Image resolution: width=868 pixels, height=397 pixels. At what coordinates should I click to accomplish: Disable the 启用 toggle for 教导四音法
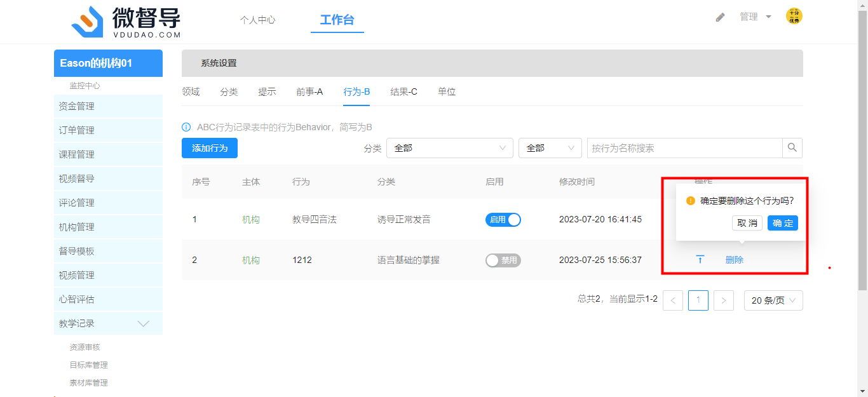503,219
